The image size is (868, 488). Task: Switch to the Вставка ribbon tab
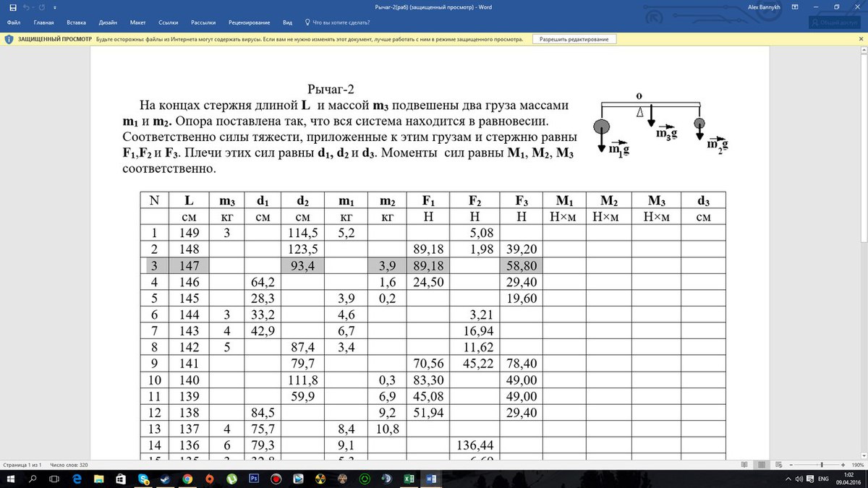tap(76, 22)
